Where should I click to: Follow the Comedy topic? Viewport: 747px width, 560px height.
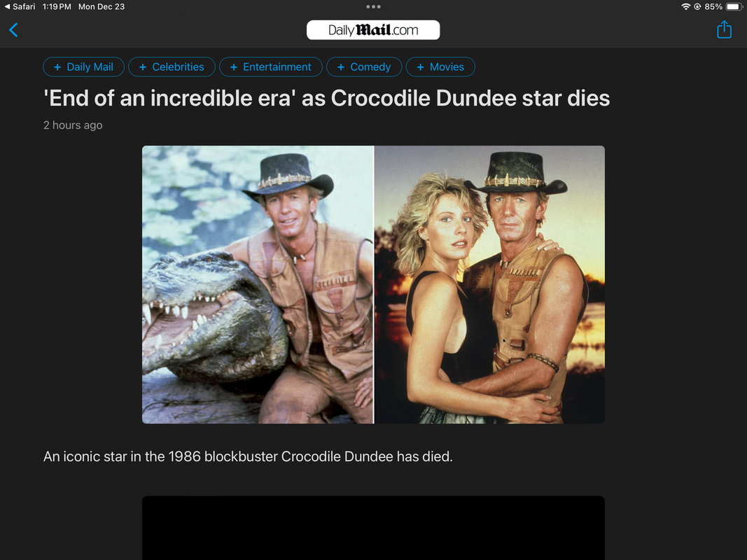(x=364, y=67)
